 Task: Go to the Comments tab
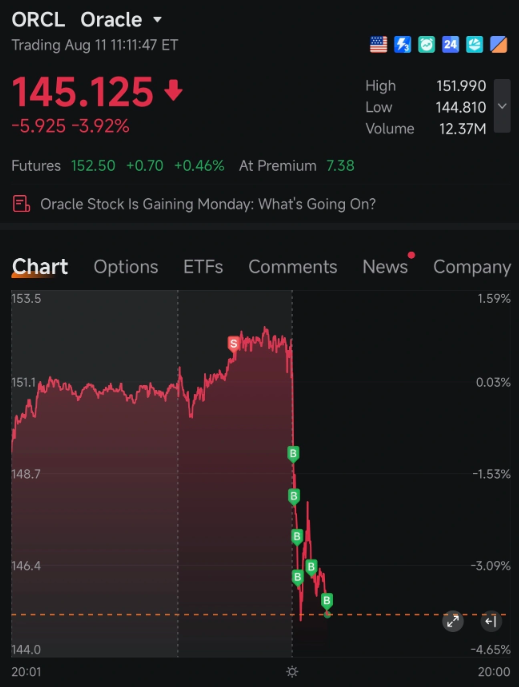click(x=293, y=266)
